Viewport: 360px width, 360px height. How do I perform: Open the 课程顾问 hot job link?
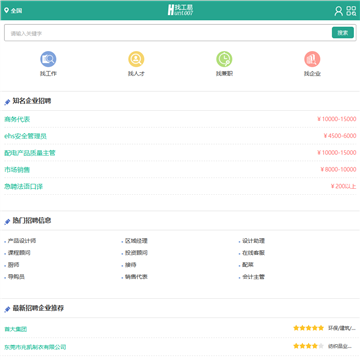[x=19, y=253]
